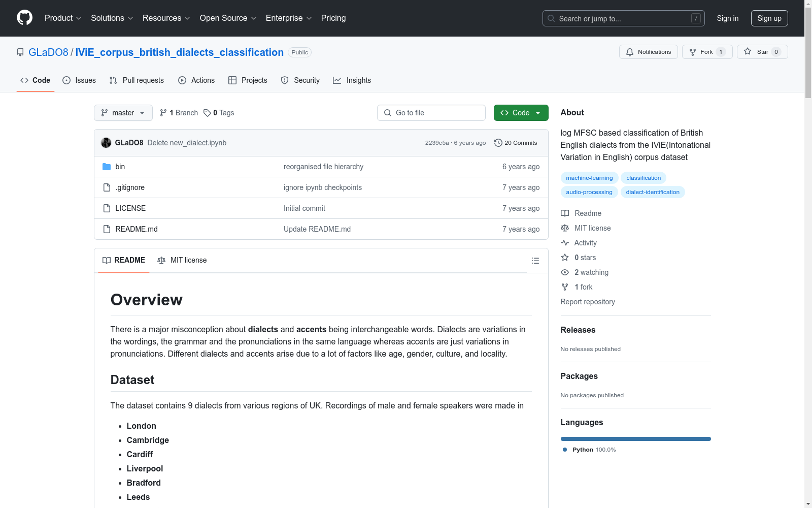Click the Sign in link

click(728, 18)
